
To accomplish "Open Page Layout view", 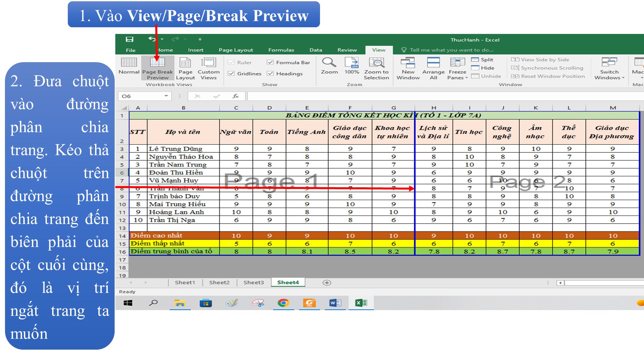I will click(185, 68).
